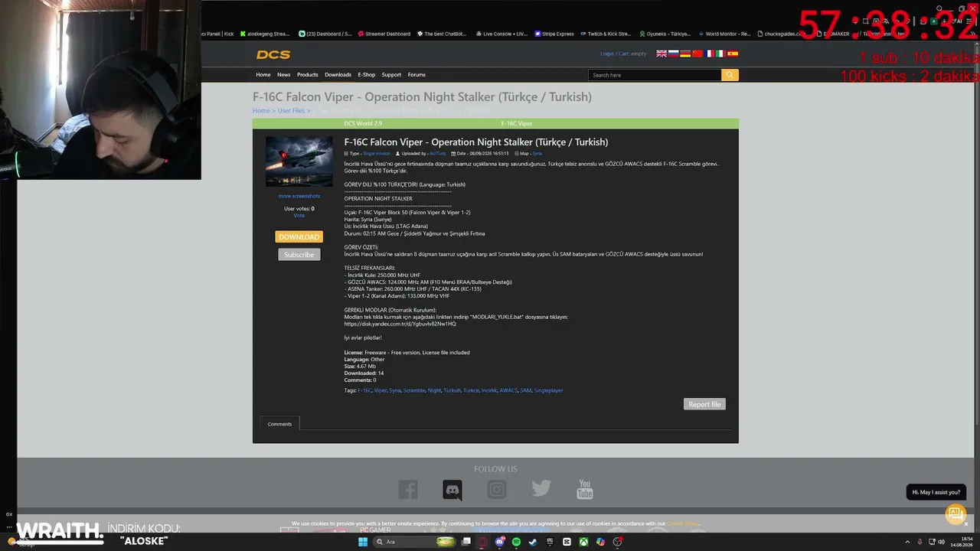Open the Stripe Express browser tab
Image resolution: width=980 pixels, height=551 pixels.
click(x=554, y=34)
